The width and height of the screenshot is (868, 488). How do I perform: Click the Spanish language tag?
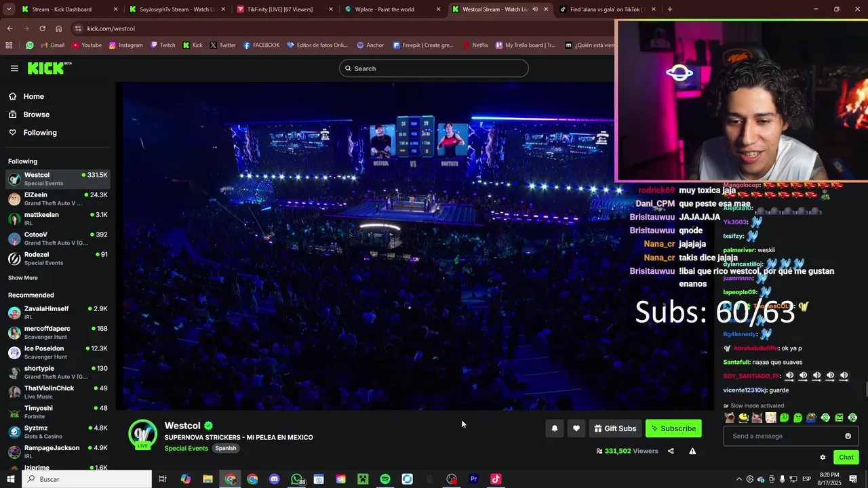(x=226, y=448)
